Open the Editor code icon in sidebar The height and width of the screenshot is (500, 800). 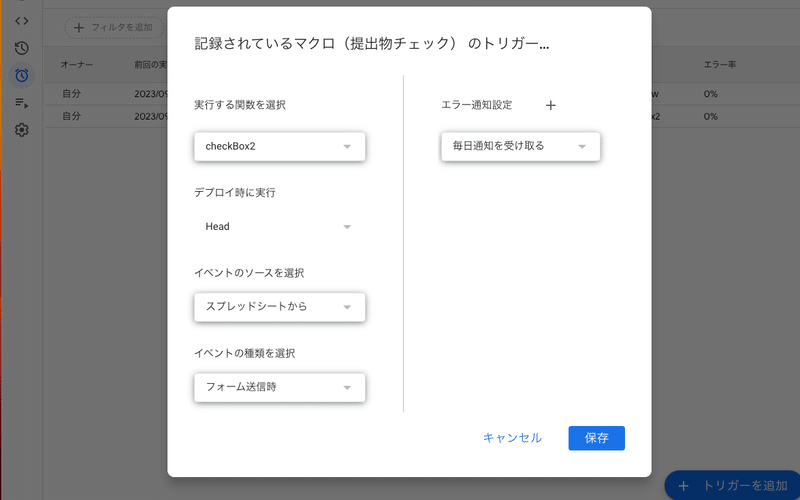coord(22,21)
